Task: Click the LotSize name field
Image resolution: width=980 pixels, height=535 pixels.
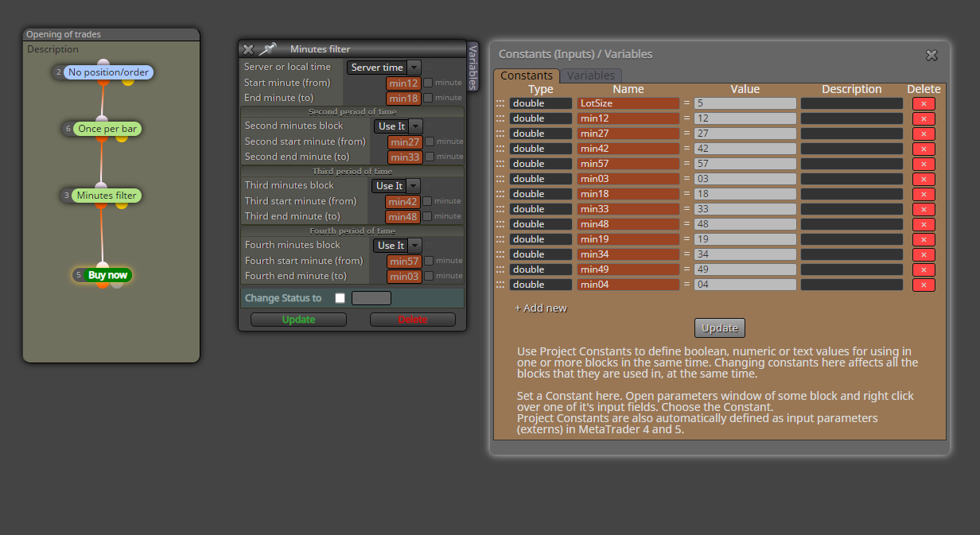Action: [x=628, y=103]
